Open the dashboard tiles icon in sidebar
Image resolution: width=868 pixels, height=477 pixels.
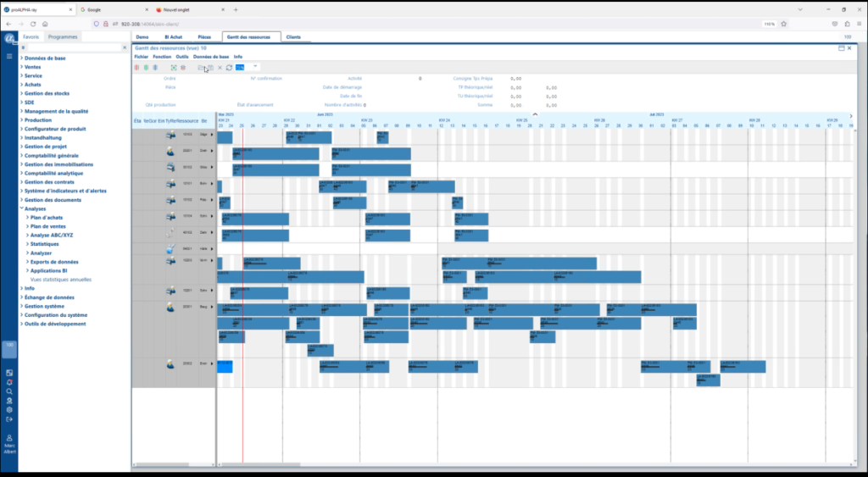(x=9, y=373)
